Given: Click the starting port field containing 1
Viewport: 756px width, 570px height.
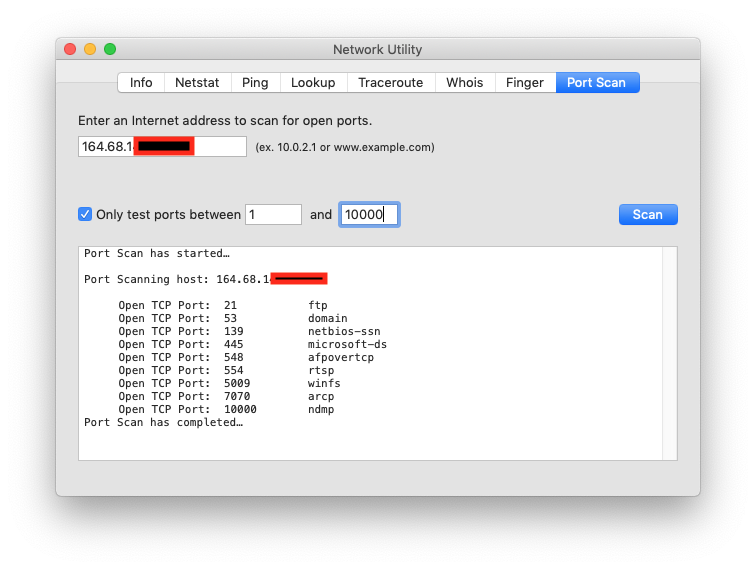Looking at the screenshot, I should (x=273, y=215).
